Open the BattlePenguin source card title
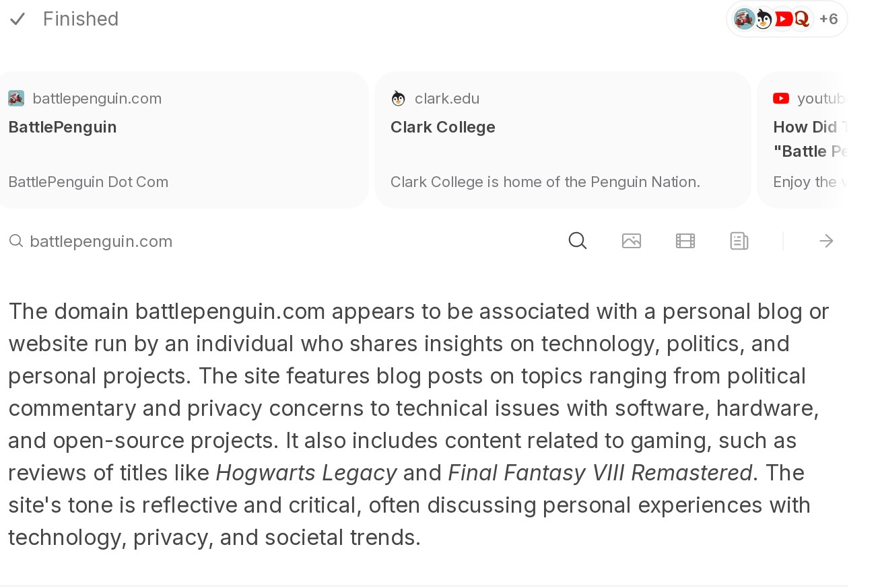This screenshot has width=878, height=588. pos(63,127)
